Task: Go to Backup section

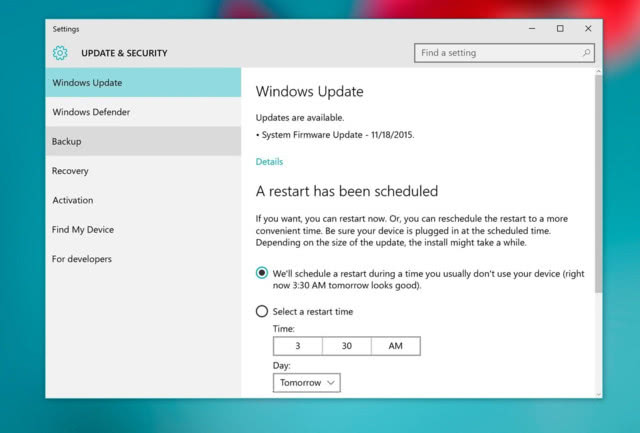Action: pos(143,141)
